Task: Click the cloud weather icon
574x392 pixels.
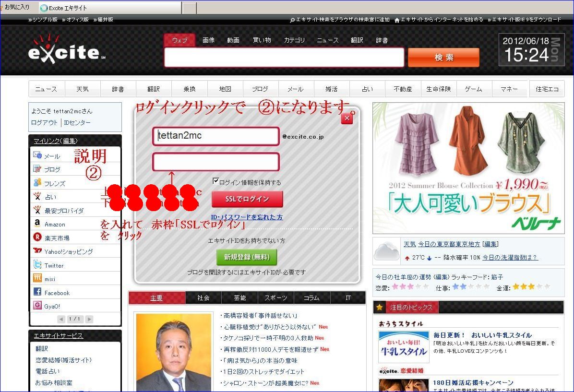Action: (386, 252)
